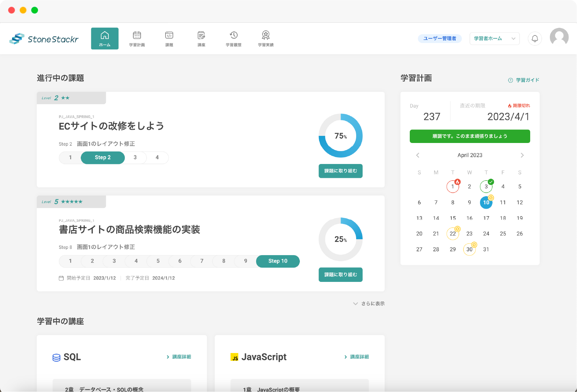Click 課題に取り組む for ECサイト task

(341, 171)
